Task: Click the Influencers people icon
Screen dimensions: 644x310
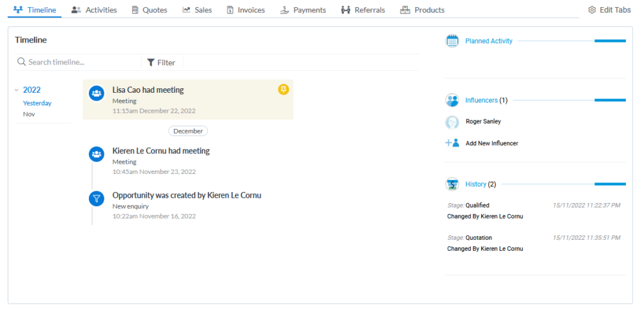Action: tap(452, 100)
